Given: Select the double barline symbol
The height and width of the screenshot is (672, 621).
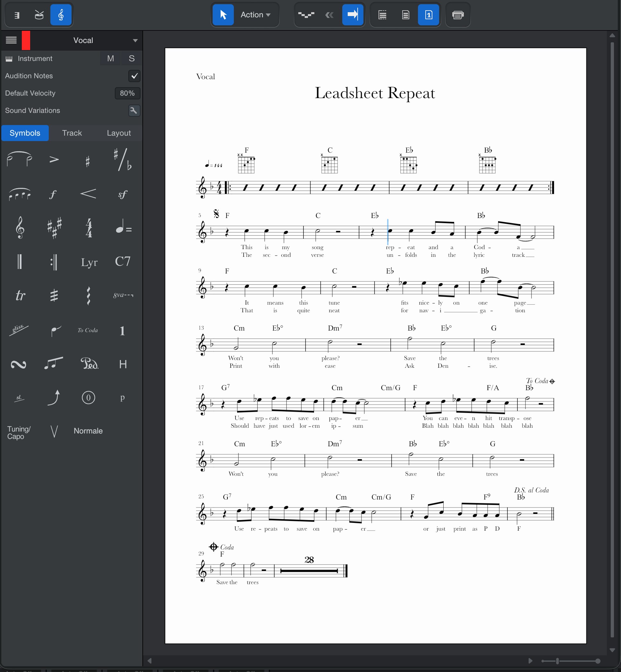Looking at the screenshot, I should pyautogui.click(x=20, y=262).
